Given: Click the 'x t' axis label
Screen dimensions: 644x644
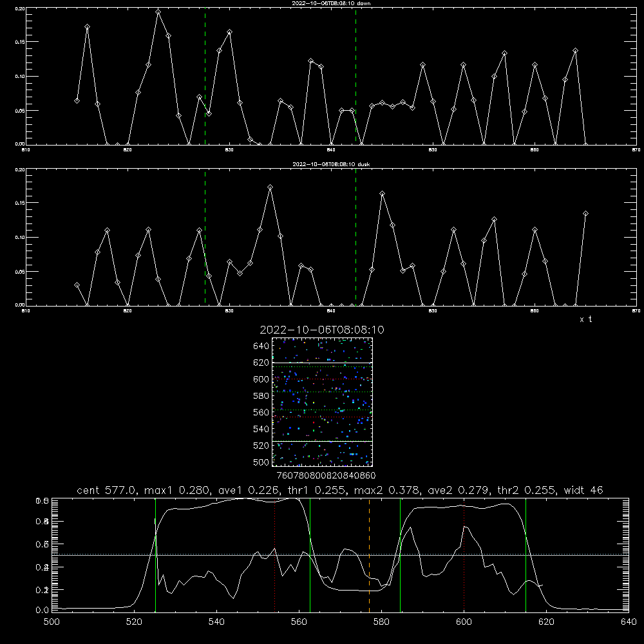Looking at the screenshot, I should click(x=585, y=319).
